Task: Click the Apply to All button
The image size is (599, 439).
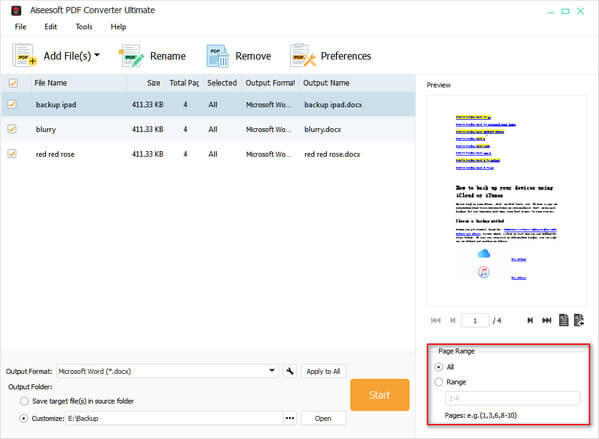Action: point(323,371)
